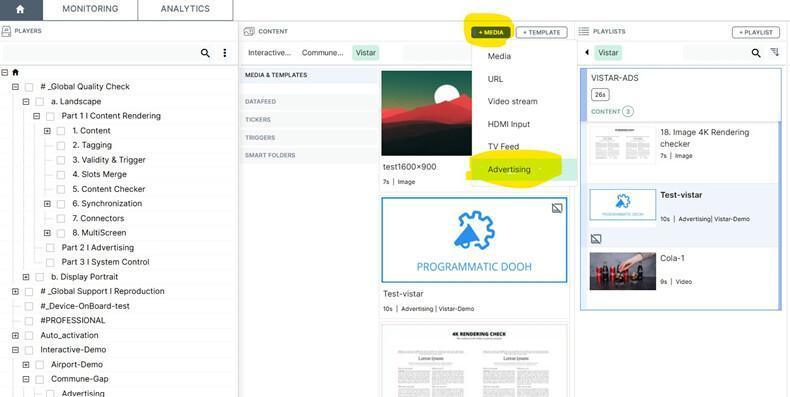Screen dimensions: 790x397
Task: Go back using arrow beside Vistar playlist tag
Action: tap(586, 52)
